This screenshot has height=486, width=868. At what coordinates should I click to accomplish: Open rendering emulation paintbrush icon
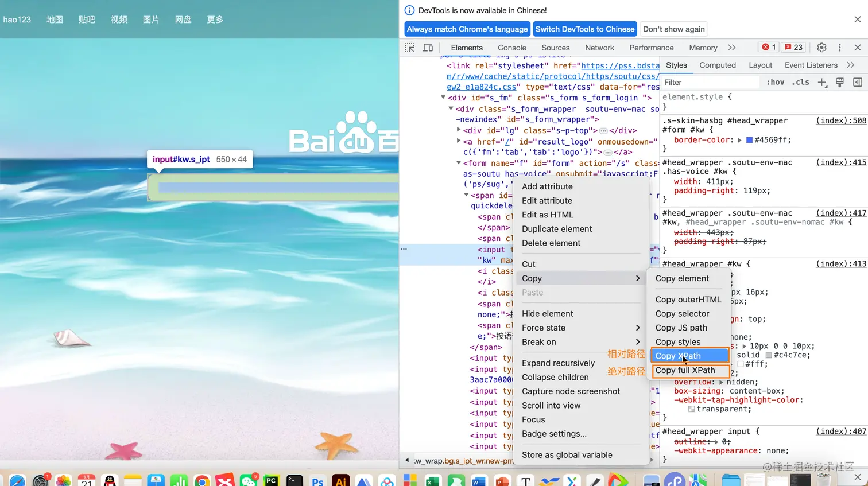(840, 83)
